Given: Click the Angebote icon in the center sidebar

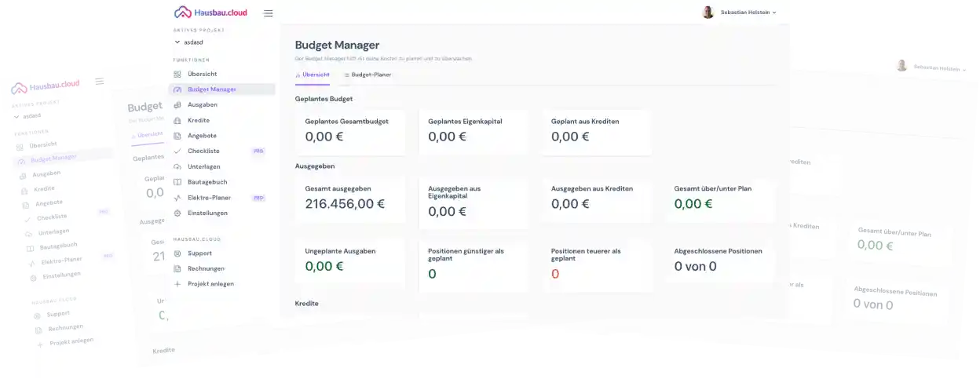Looking at the screenshot, I should (177, 136).
